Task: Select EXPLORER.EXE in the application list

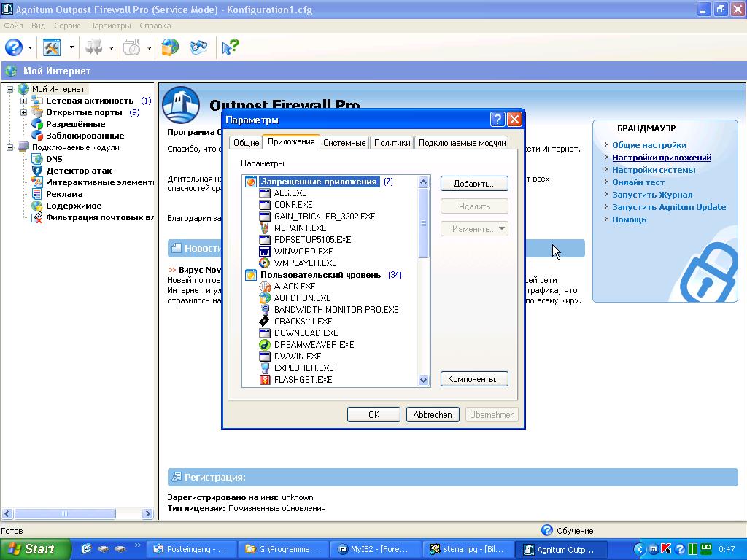Action: coord(304,368)
